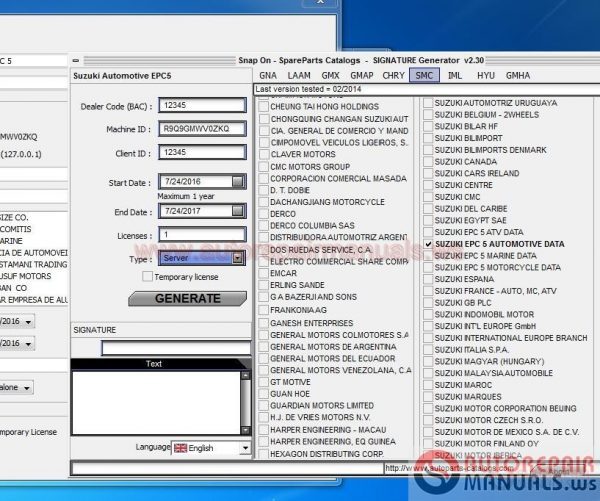Check the SUZUKI MAROC checkbox
The height and width of the screenshot is (501, 600).
(x=428, y=385)
